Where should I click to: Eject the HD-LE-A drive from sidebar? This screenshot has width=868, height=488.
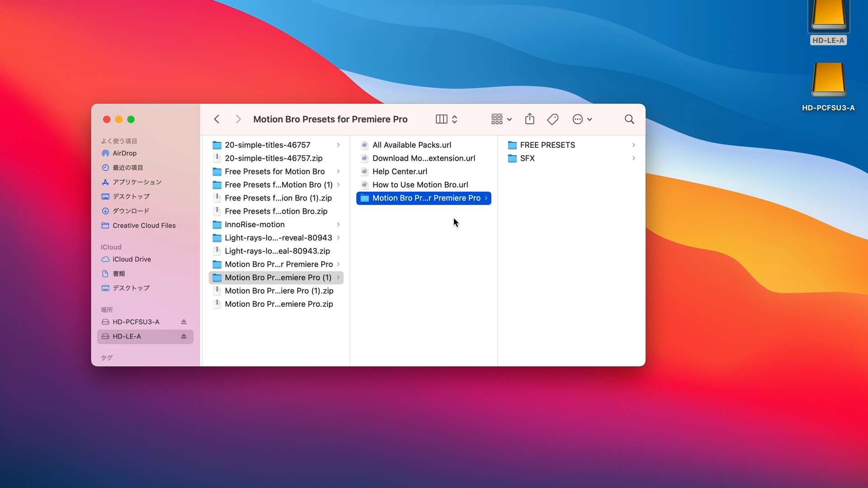coord(184,337)
